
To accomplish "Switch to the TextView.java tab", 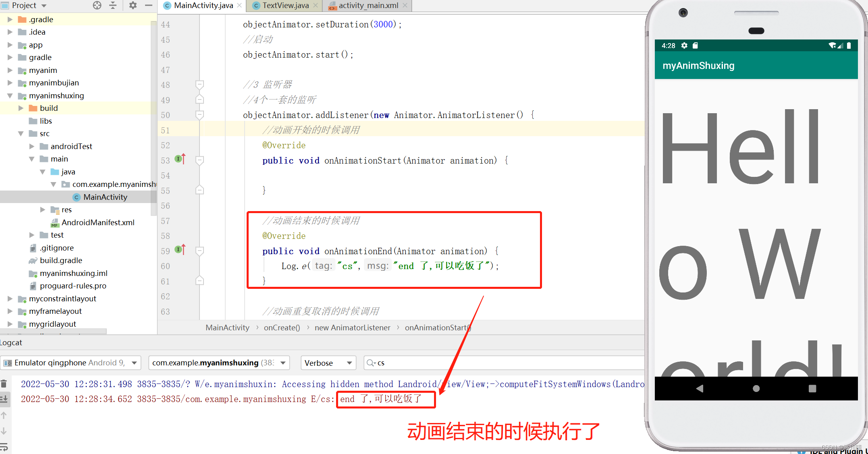I will point(283,6).
